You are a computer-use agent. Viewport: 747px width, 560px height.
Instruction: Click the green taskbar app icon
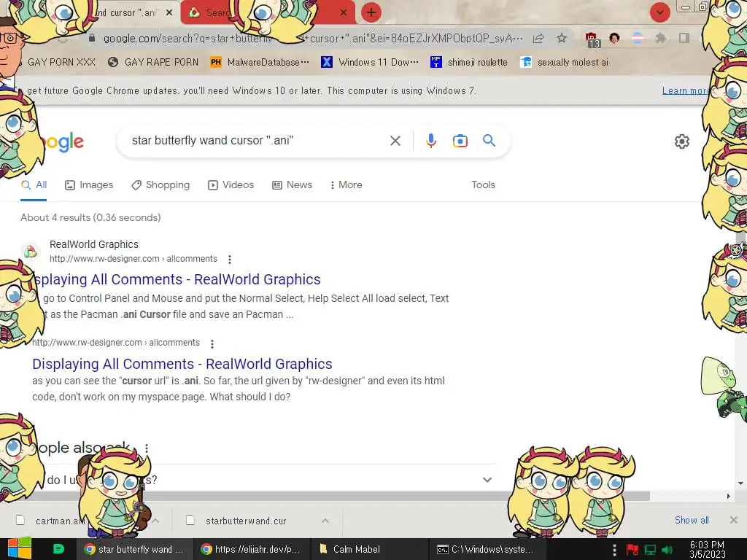58,549
